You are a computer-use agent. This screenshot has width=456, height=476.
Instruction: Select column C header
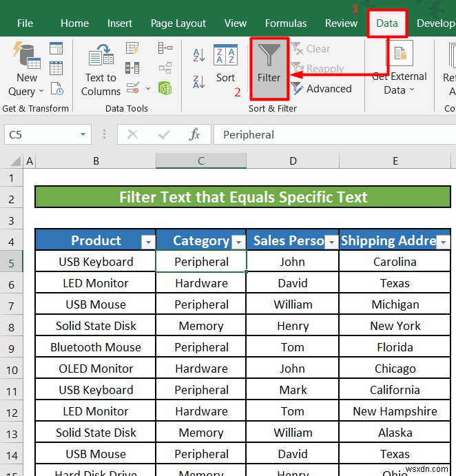pyautogui.click(x=201, y=161)
